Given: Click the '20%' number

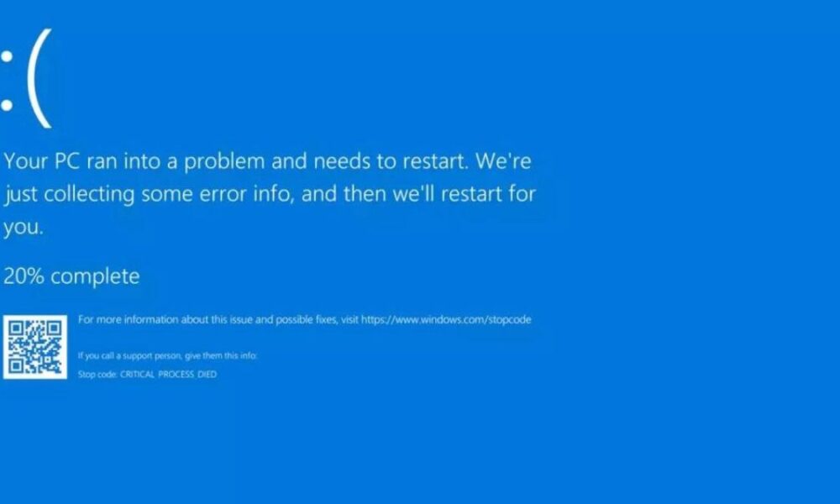Looking at the screenshot, I should pos(24,276).
